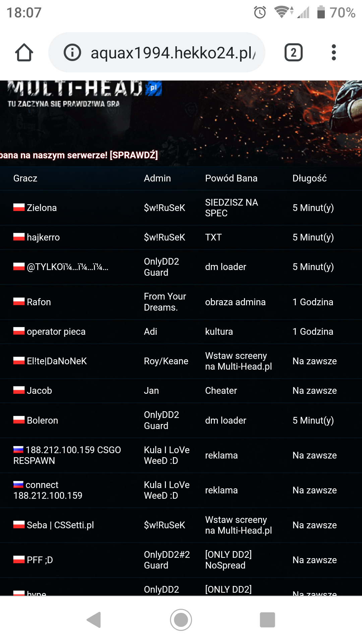Sort by the Gracz column header

25,178
